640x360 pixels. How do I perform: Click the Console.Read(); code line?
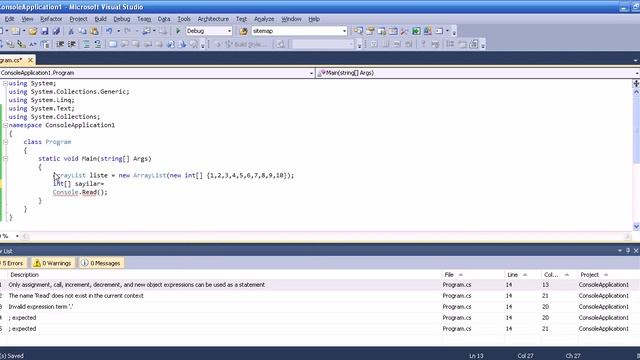[80, 192]
